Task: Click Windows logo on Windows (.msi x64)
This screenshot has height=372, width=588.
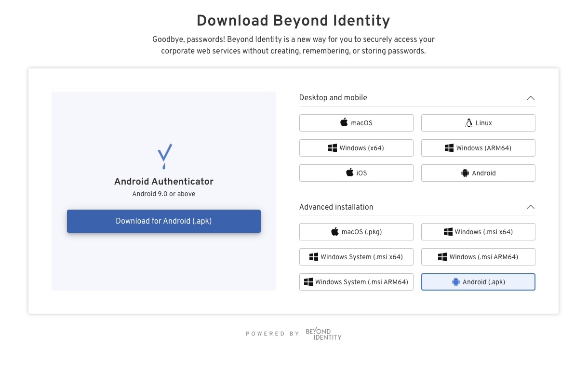Action: click(x=448, y=232)
